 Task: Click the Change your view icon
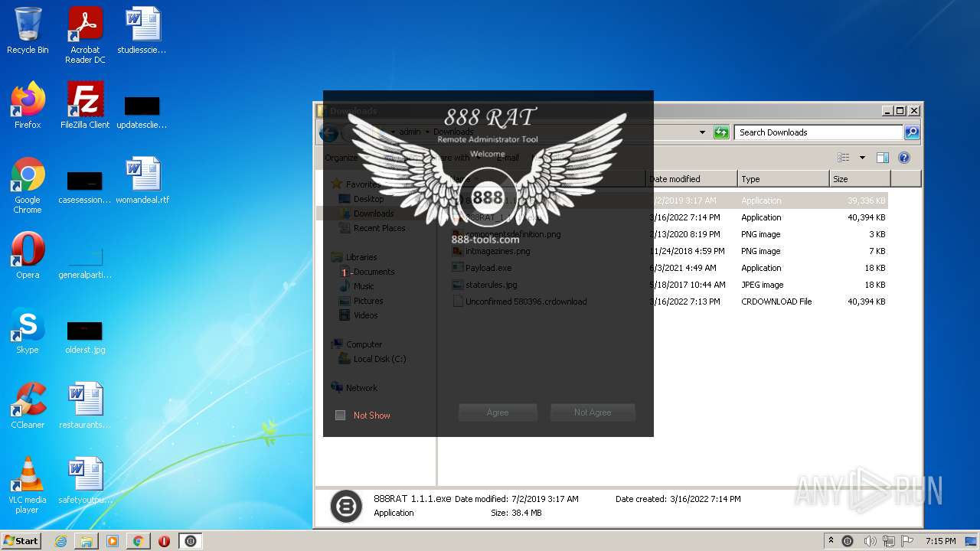pos(844,158)
